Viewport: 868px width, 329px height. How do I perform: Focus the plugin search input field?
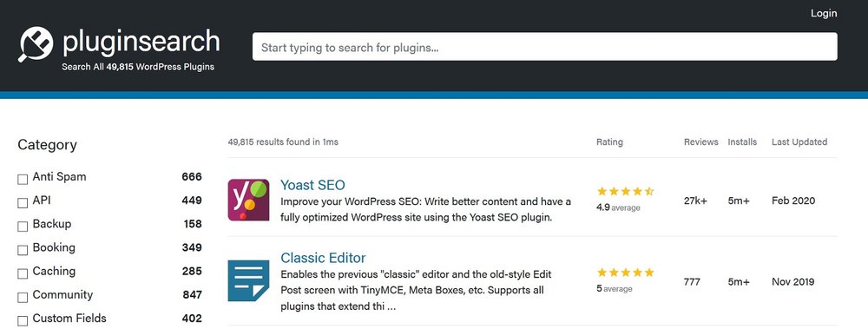click(545, 47)
